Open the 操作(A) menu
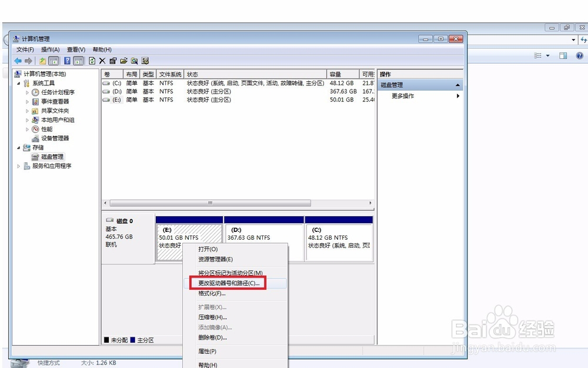588x368 pixels. [x=50, y=49]
